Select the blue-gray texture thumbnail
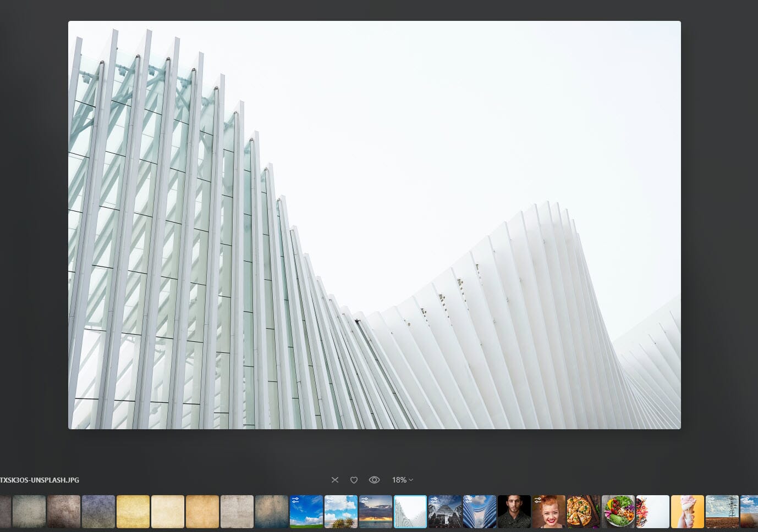The image size is (758, 532). point(98,512)
